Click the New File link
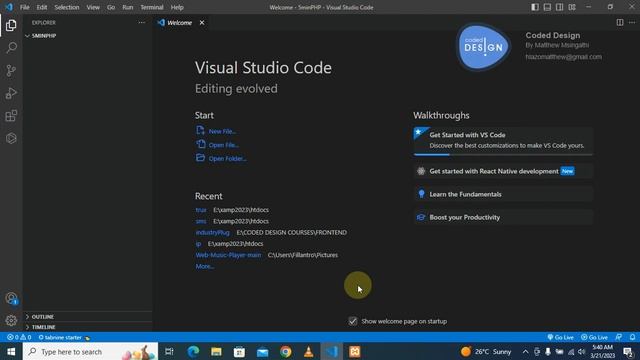The width and height of the screenshot is (640, 360). point(222,131)
